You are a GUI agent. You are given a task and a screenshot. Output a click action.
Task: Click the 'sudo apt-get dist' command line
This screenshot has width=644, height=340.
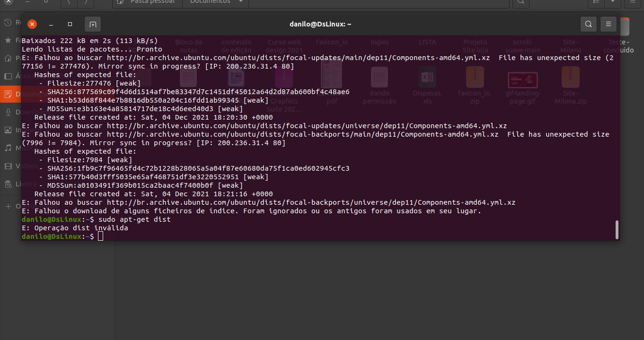coord(96,219)
